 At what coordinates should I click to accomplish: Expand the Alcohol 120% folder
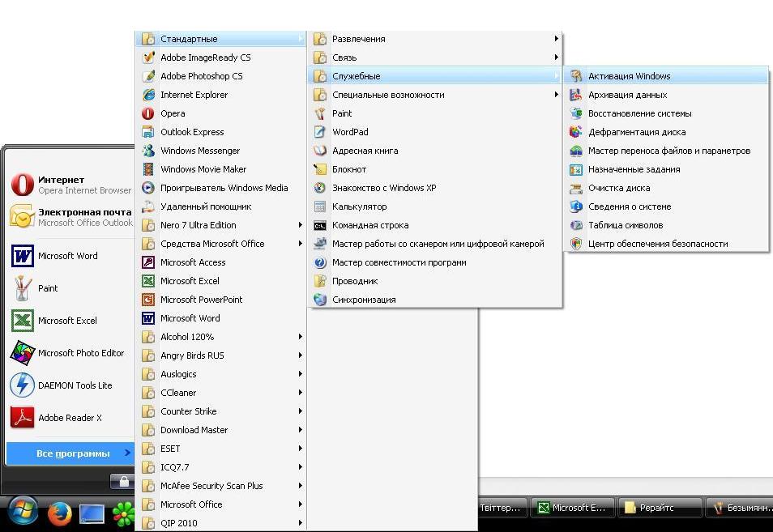tap(220, 337)
